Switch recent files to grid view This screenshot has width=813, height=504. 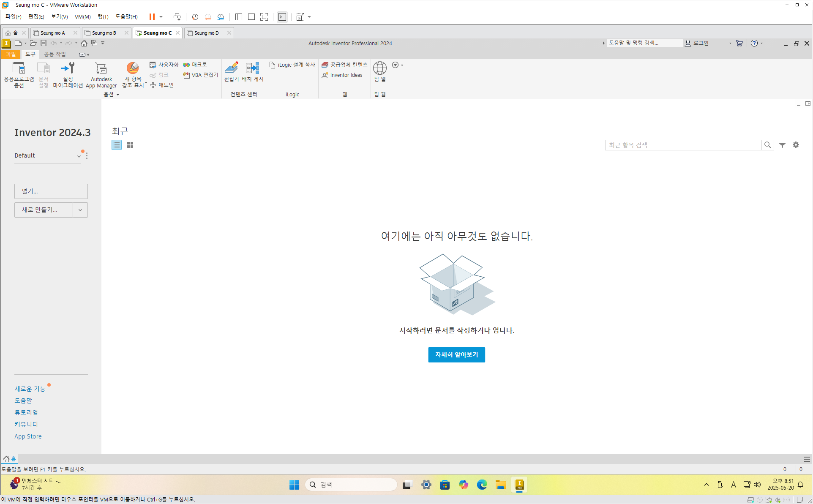(130, 145)
